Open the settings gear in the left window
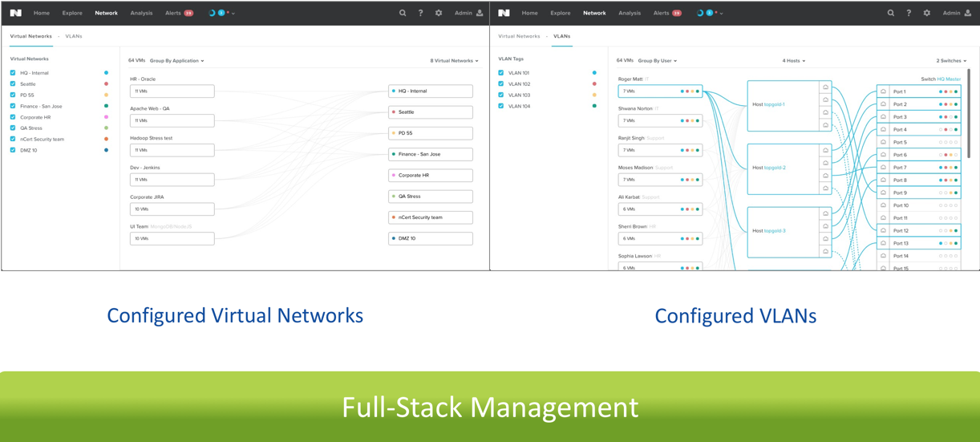 click(439, 13)
